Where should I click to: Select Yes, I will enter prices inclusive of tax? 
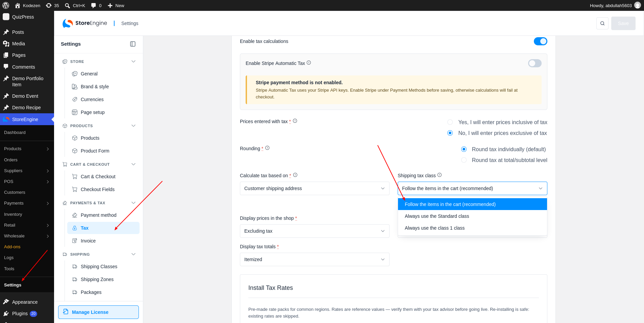[450, 122]
